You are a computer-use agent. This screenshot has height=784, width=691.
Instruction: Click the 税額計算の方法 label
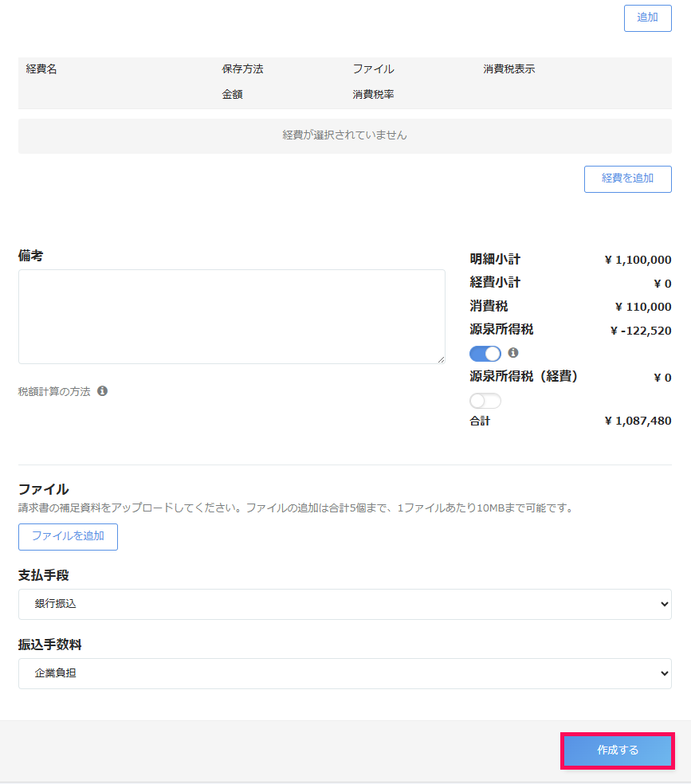[54, 391]
